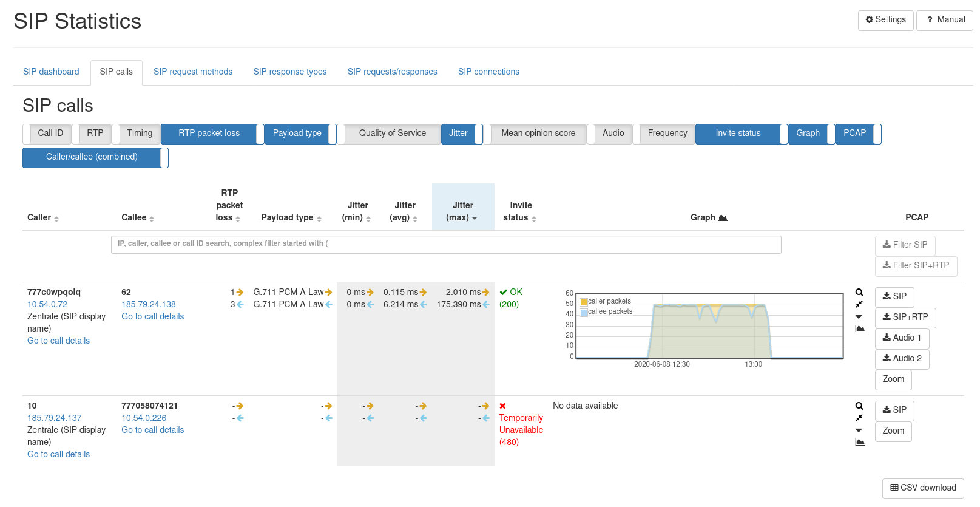
Task: Disable the Invite status column toggle
Action: click(742, 134)
